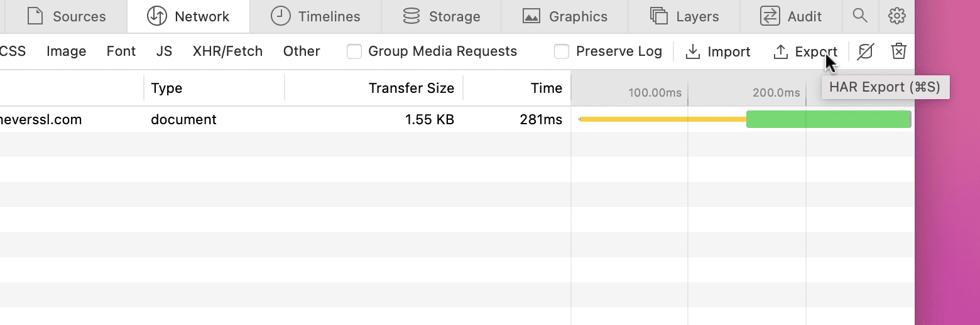Viewport: 980px width, 325px height.
Task: Click the Import download icon
Action: (x=693, y=51)
